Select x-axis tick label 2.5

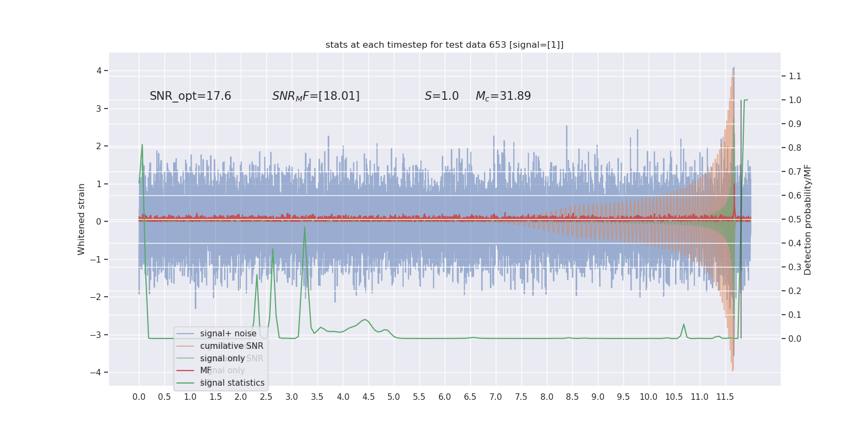pos(266,397)
